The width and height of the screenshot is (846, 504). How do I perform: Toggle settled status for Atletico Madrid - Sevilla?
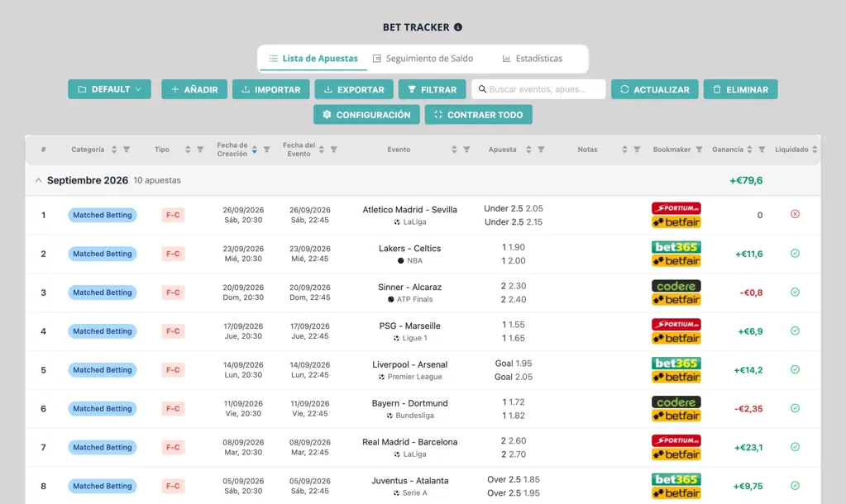point(795,214)
